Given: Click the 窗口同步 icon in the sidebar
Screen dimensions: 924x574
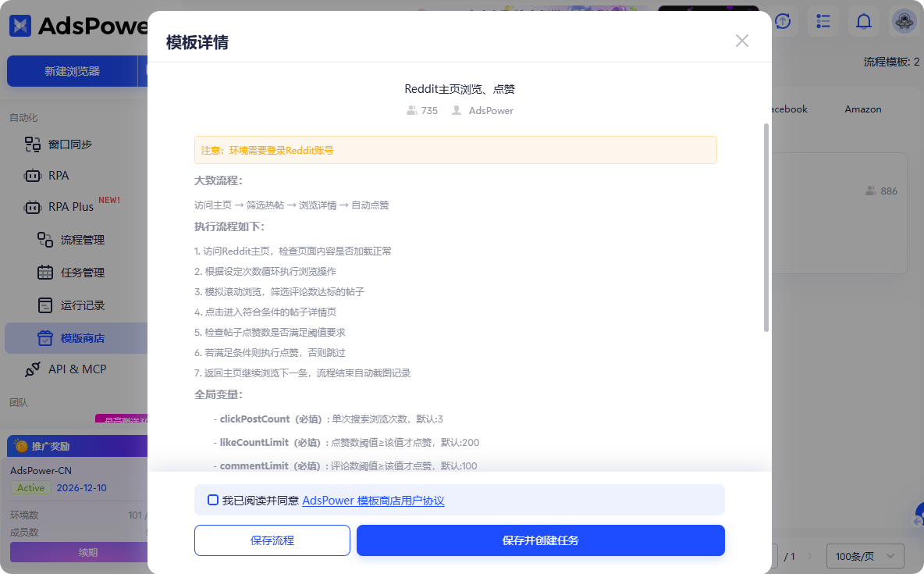Looking at the screenshot, I should point(33,144).
